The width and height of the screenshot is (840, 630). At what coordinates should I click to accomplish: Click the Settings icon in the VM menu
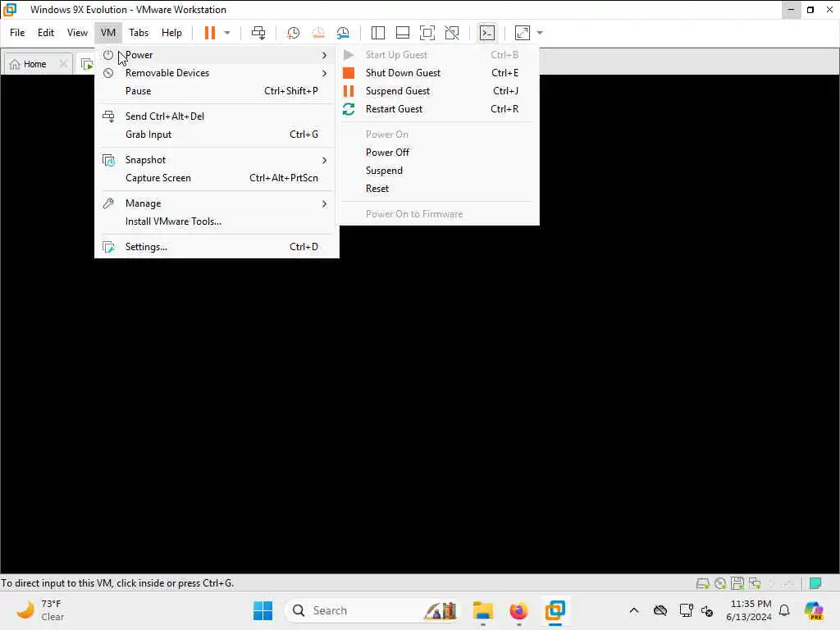108,247
